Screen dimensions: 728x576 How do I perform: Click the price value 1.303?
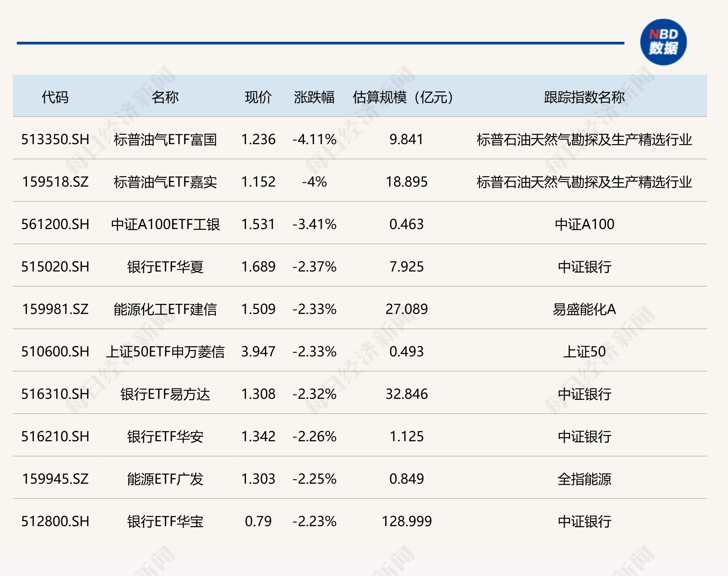pos(258,479)
